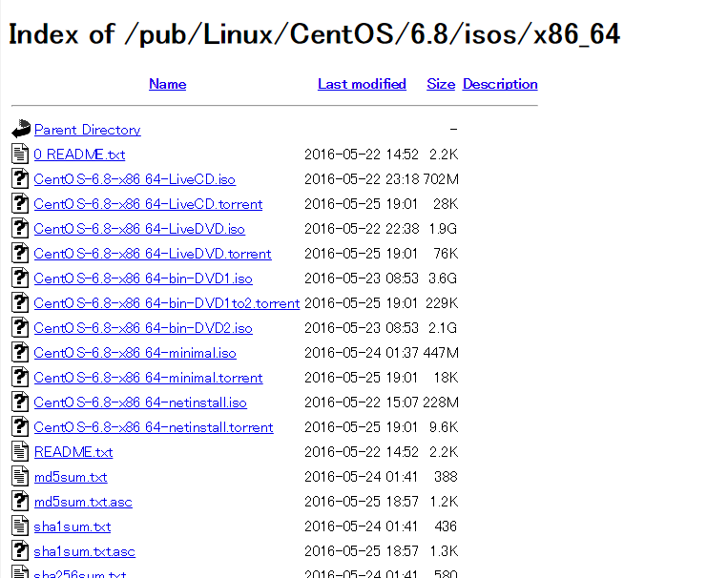Click the question-mark icon beside LiveCD.torrent
The width and height of the screenshot is (728, 578).
click(x=19, y=203)
